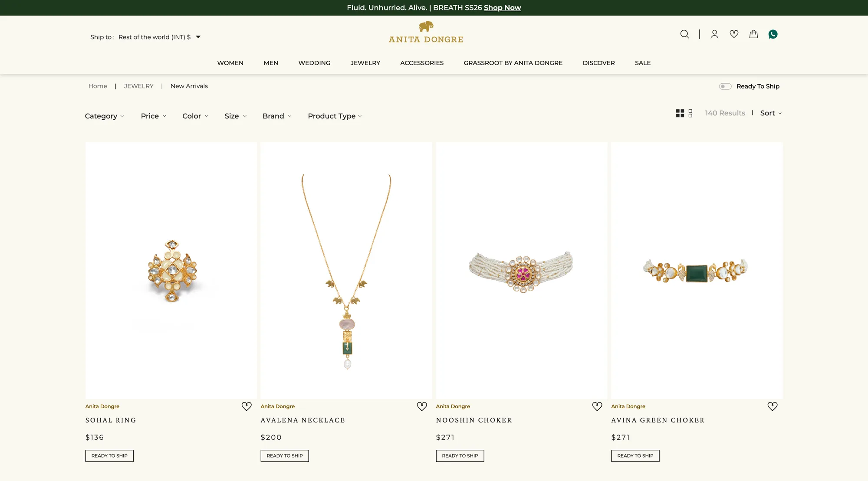Open the search magnifier icon
Image resolution: width=868 pixels, height=481 pixels.
tap(684, 34)
